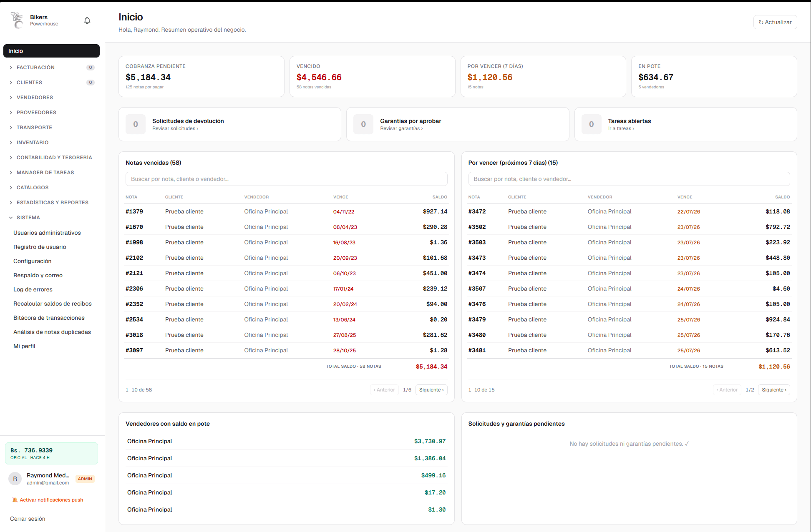The height and width of the screenshot is (532, 811).
Task: Activate push notifications bell link
Action: point(48,500)
